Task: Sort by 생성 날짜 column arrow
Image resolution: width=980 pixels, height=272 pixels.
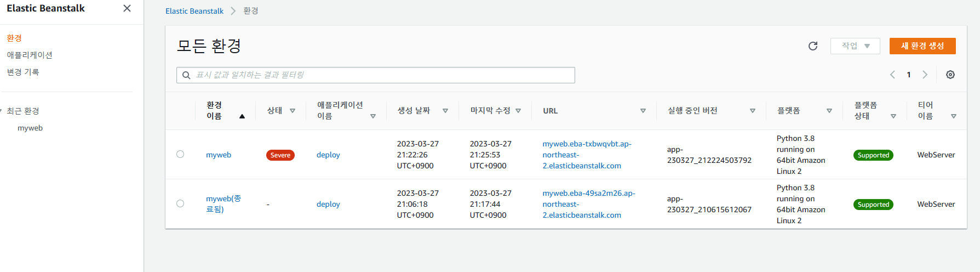Action: 445,111
